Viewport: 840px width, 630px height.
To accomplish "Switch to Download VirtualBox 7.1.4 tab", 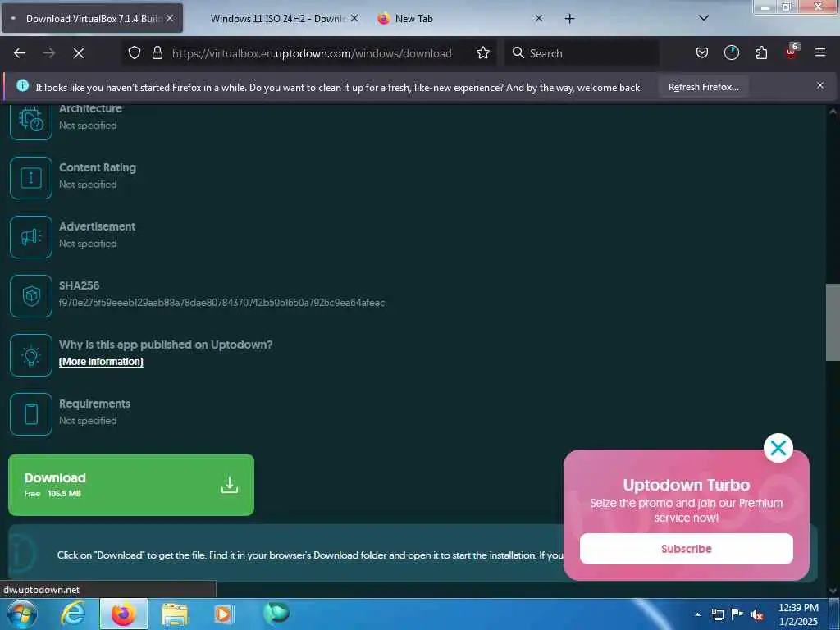I will coord(93,18).
